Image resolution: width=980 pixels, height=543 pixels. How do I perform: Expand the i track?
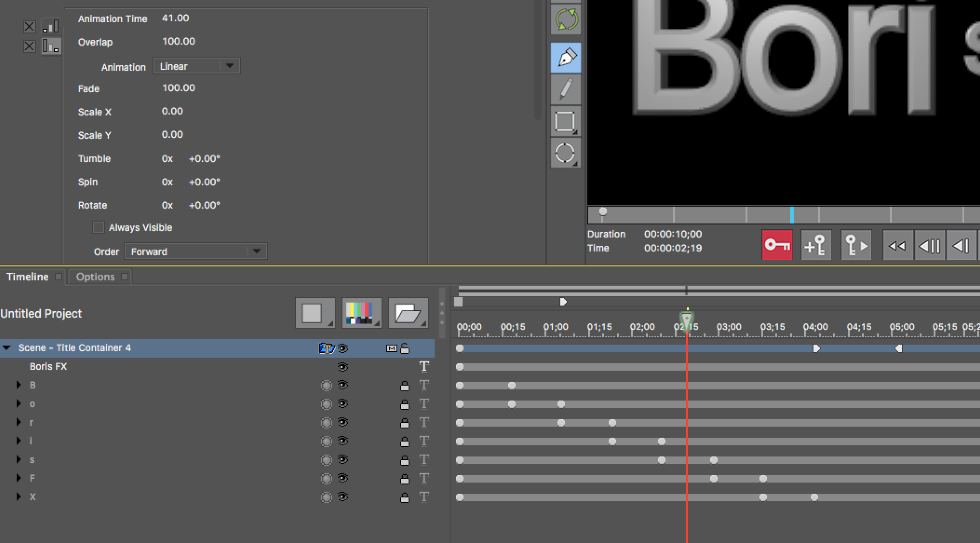[x=18, y=441]
